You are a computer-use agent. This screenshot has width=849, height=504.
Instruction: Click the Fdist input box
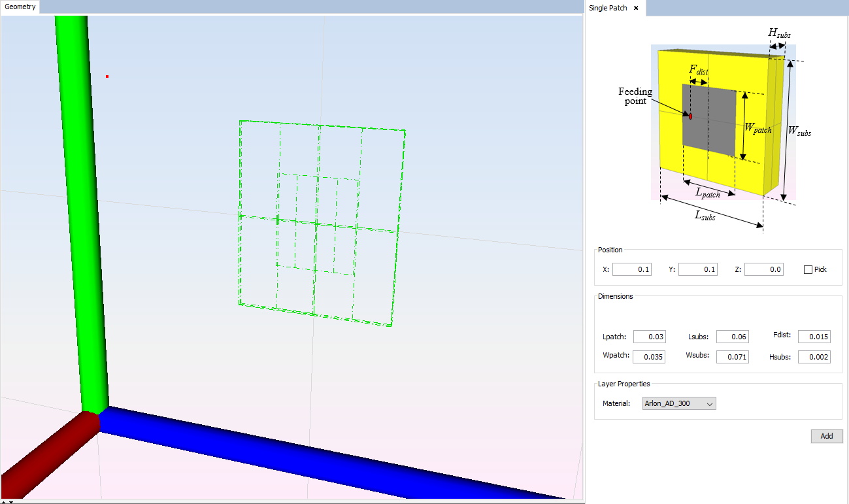[814, 337]
